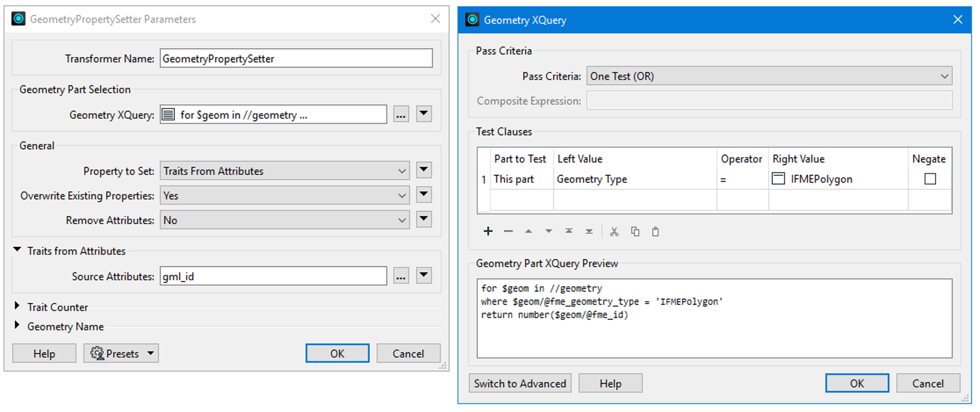Open arrow menu beside Property to Set
Screen dimensions: 980x412
[x=424, y=170]
